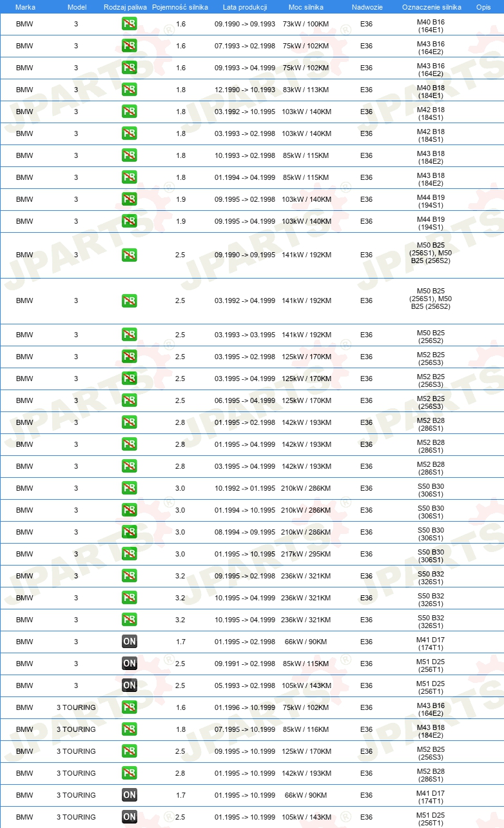This screenshot has height=828, width=504.
Task: Click production years 07.1995 -> 10.1999
Action: [245, 730]
